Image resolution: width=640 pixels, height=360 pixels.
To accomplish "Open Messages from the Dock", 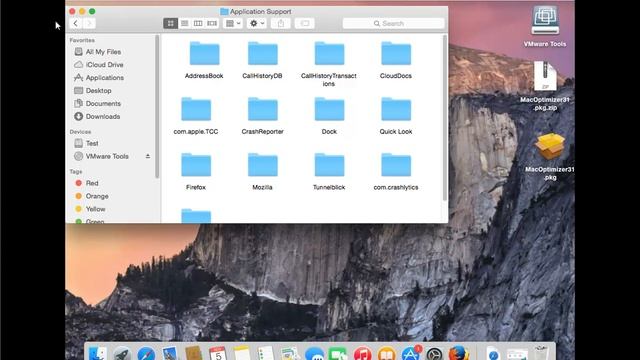I will 314,353.
